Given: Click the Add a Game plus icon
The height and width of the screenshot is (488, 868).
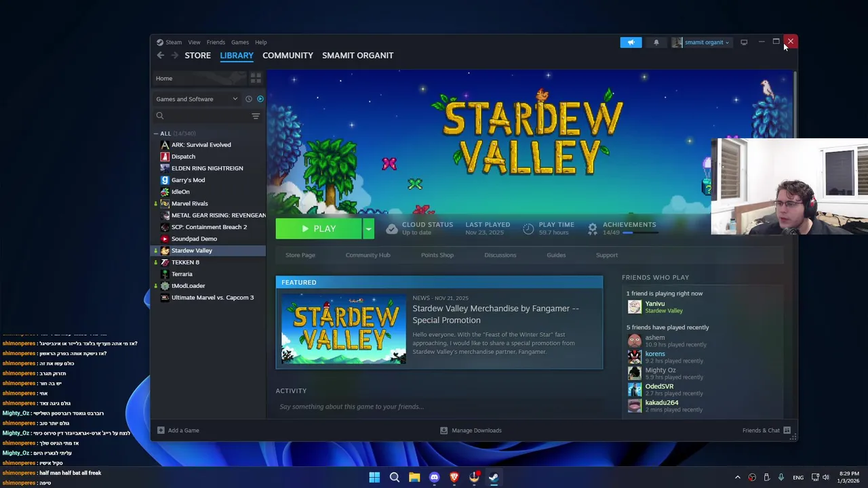Looking at the screenshot, I should (161, 430).
